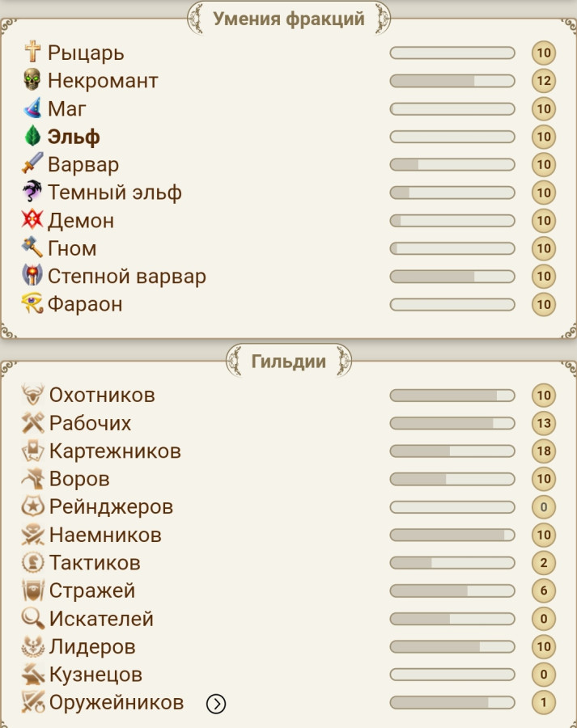Click the Mage wizard hat icon
The width and height of the screenshot is (577, 728).
(x=32, y=108)
